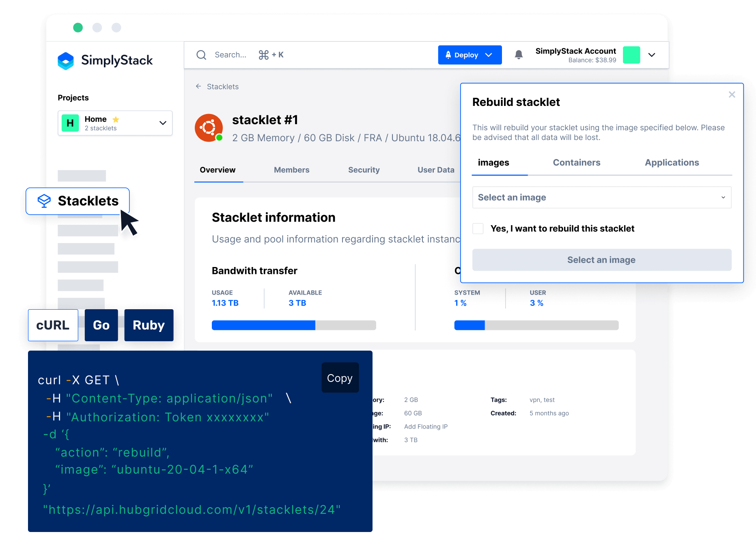This screenshot has width=756, height=560.
Task: Open the Deploy dropdown button
Action: (x=470, y=55)
